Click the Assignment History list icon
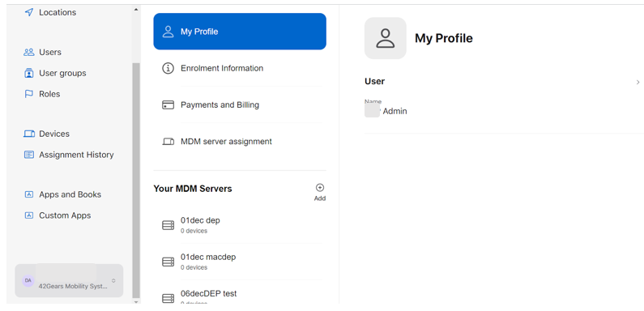The height and width of the screenshot is (311, 644). (x=28, y=155)
